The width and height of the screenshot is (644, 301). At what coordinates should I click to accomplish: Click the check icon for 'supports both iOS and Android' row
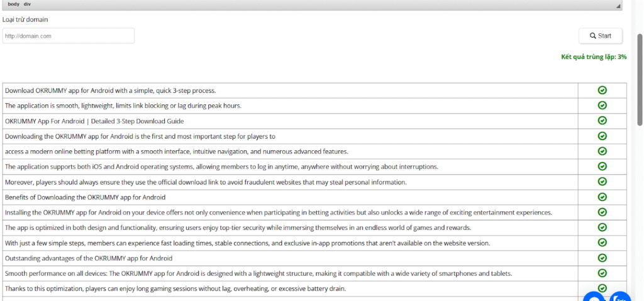(602, 167)
